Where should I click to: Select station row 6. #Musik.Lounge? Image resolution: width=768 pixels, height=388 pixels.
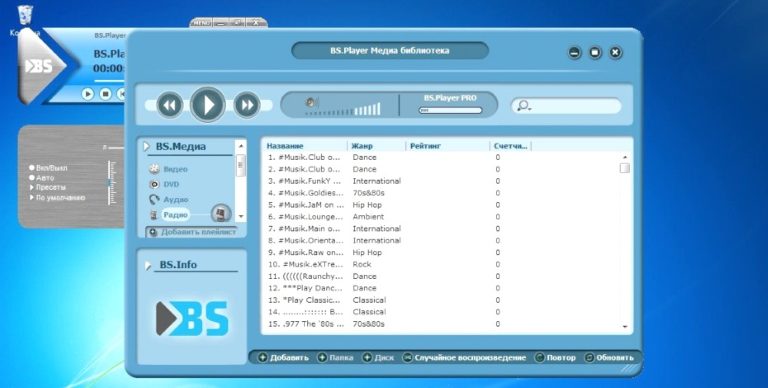pyautogui.click(x=441, y=217)
